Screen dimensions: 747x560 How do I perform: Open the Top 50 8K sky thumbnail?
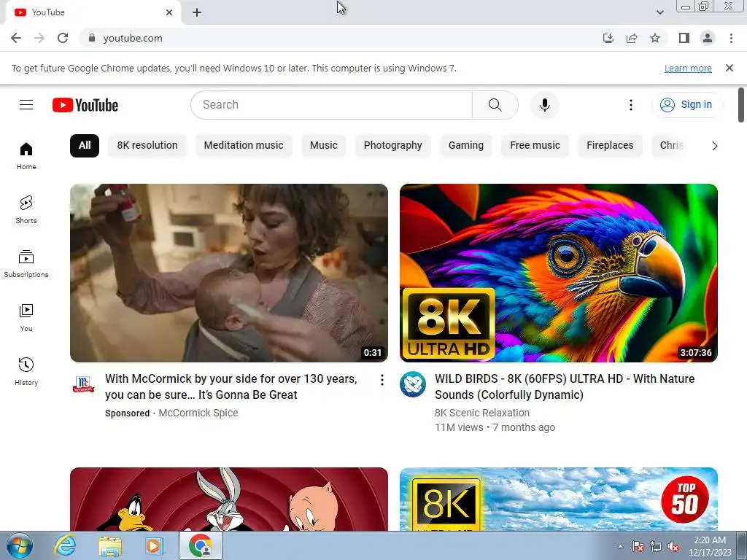[558, 499]
